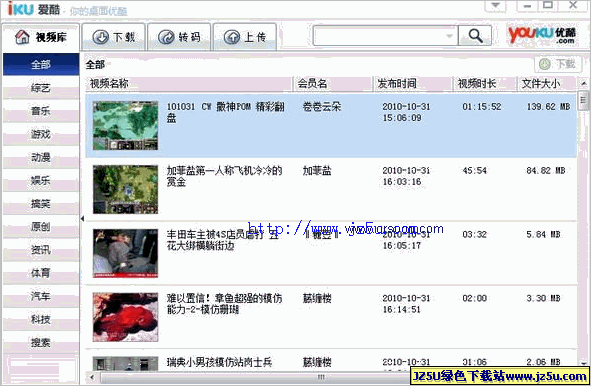Open the Youku 优酷 logo link
Viewport: 591px width, 386px height.
point(541,35)
